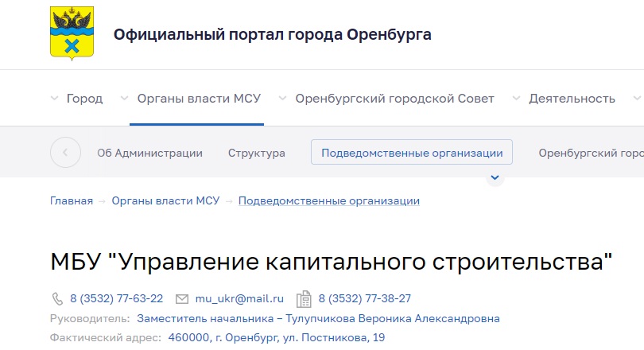Screen dimensions: 644x350
Task: Click the fax building icon
Action: point(303,299)
